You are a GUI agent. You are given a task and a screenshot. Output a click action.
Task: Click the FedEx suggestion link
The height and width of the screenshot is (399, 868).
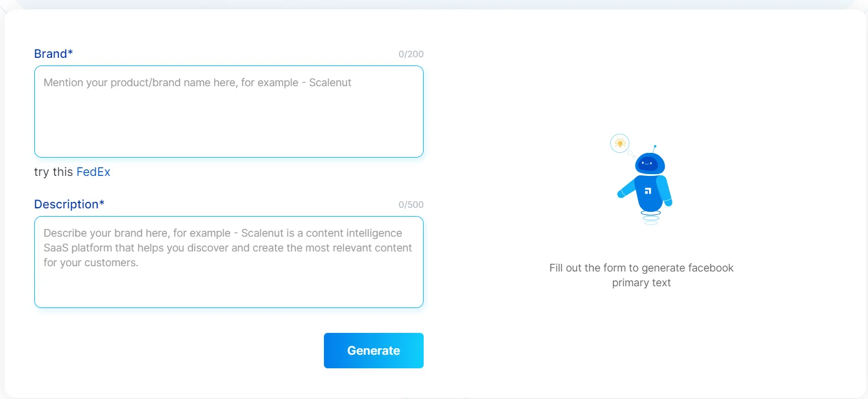click(93, 172)
